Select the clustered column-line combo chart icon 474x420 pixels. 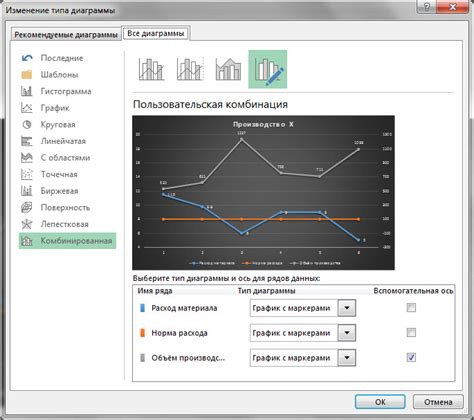coord(151,69)
